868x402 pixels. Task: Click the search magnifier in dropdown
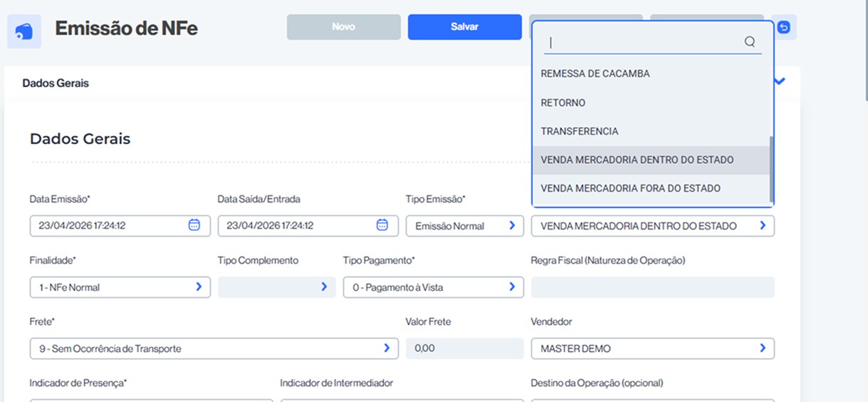click(750, 42)
